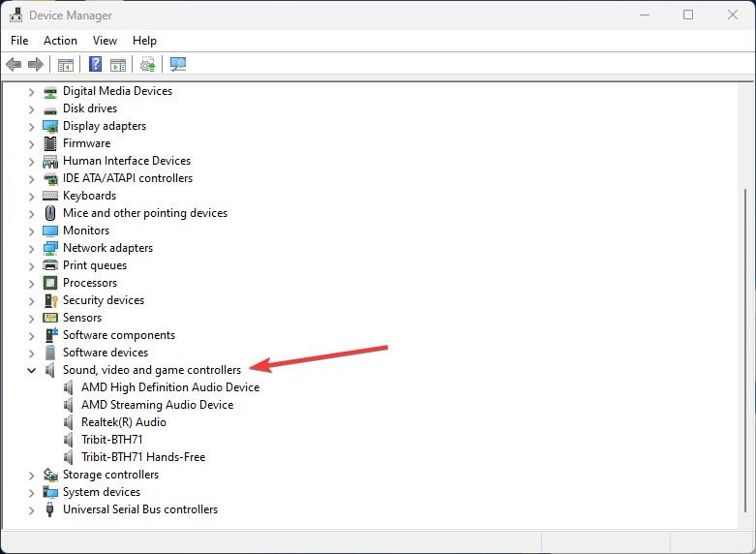
Task: Expand the Keyboards node
Action: coord(31,197)
